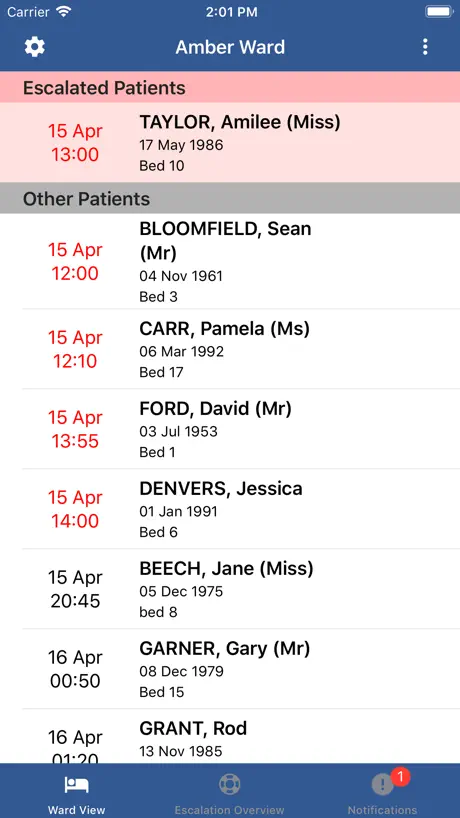Tap the battery icon in status bar
460x818 pixels.
439,11
